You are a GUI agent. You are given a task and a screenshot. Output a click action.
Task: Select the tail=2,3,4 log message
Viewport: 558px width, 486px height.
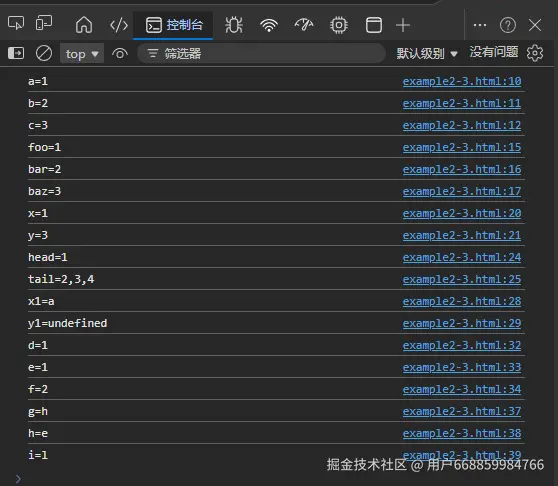point(61,279)
